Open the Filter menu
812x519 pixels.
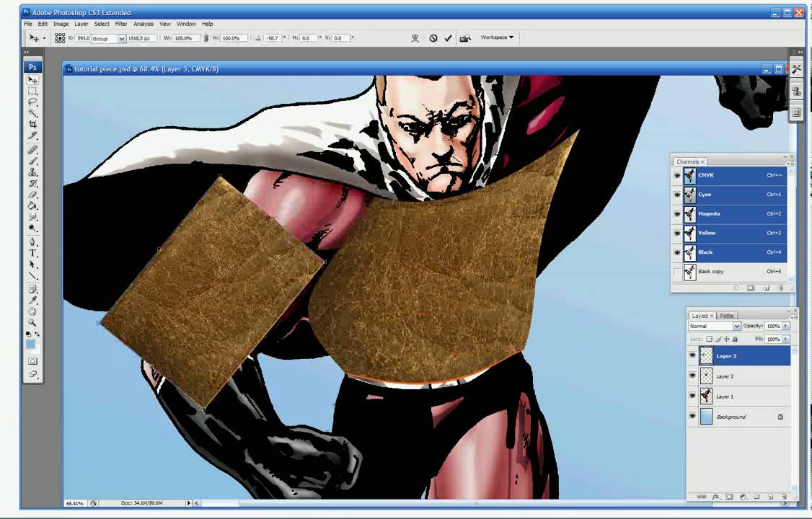pos(121,24)
